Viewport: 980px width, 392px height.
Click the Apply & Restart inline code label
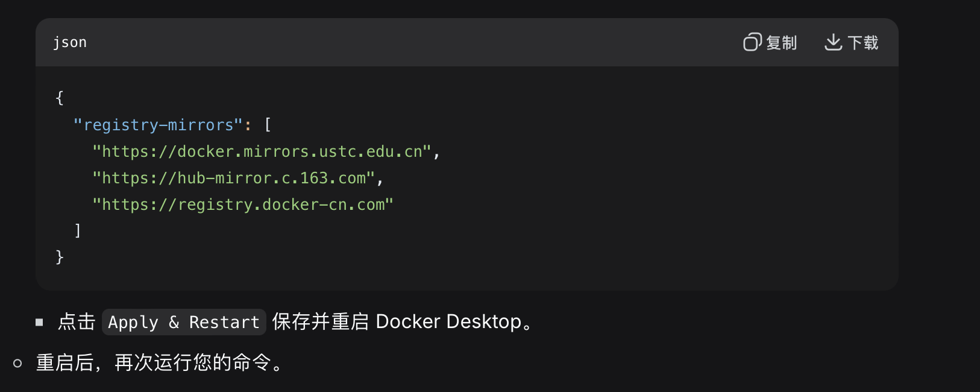point(183,321)
